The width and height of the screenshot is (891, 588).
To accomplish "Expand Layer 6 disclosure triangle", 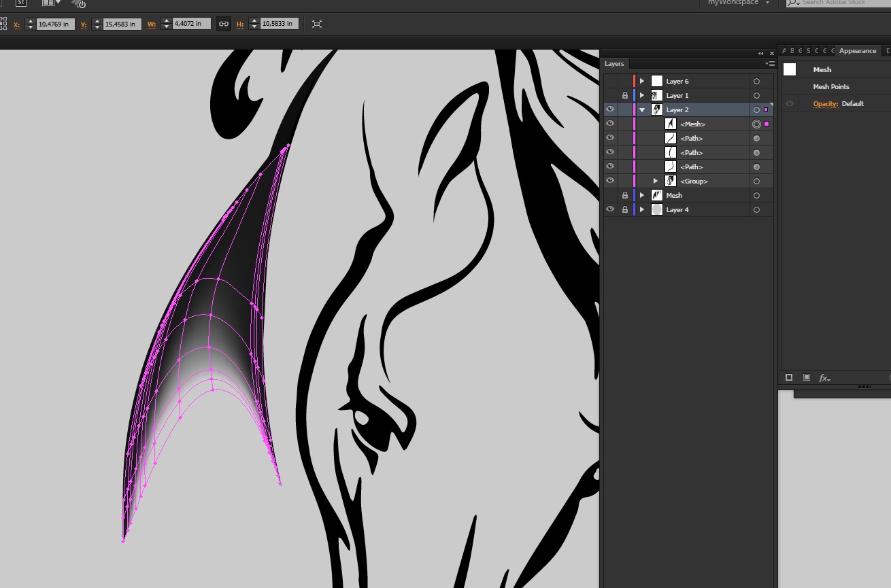I will 642,82.
